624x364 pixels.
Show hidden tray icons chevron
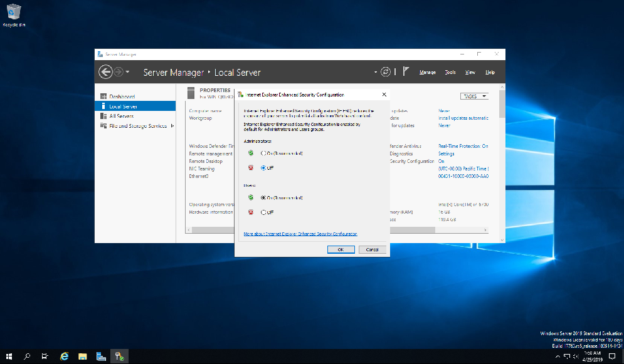(558, 356)
